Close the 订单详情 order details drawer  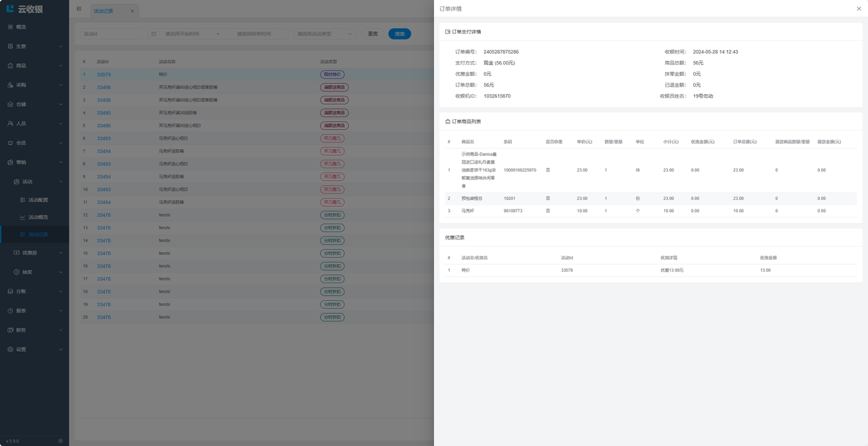click(859, 9)
